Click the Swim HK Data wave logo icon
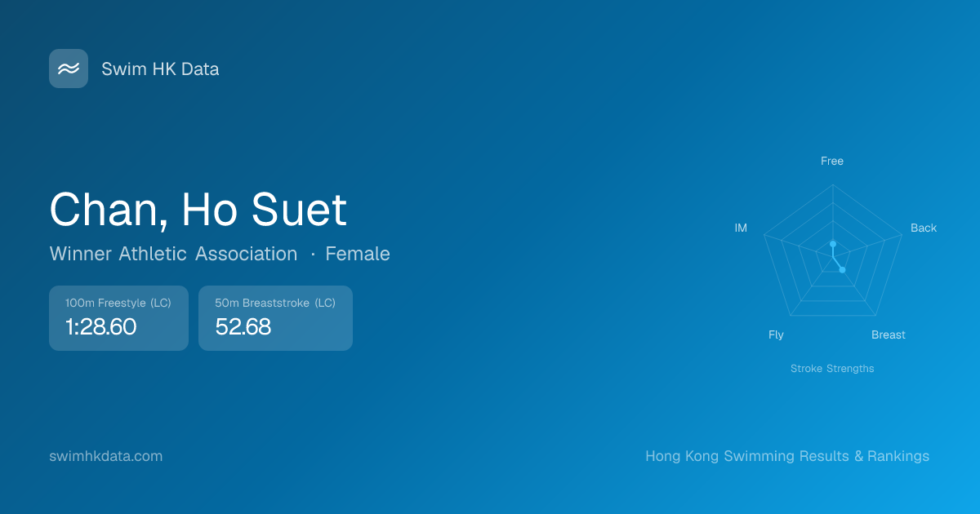Image resolution: width=980 pixels, height=514 pixels. tap(69, 69)
